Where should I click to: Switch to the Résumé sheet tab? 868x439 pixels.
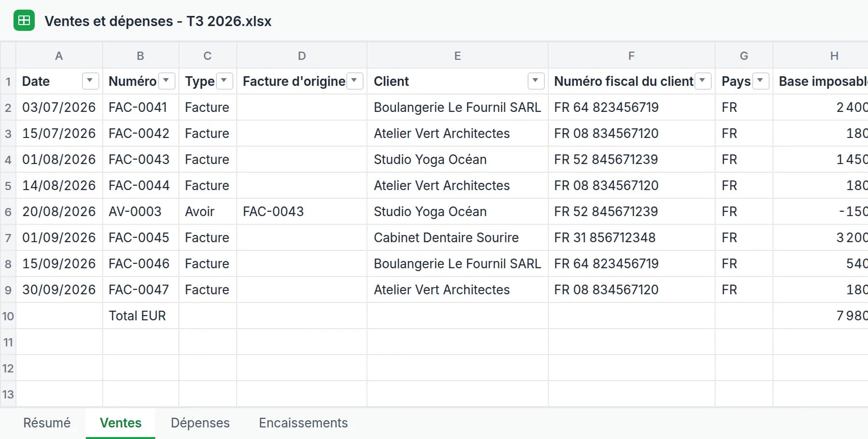tap(47, 423)
